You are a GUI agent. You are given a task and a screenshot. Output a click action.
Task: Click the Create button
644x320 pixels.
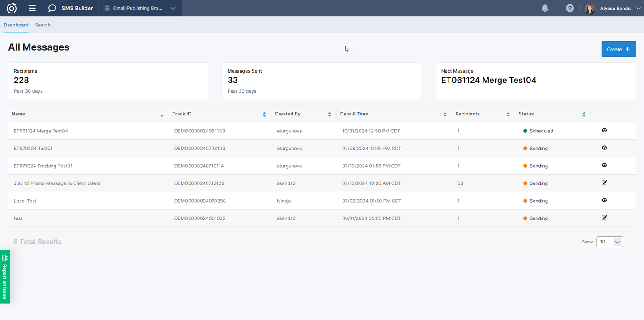coord(618,49)
